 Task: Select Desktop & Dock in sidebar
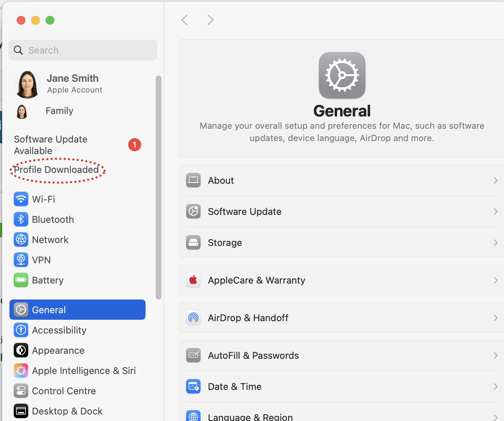point(67,411)
